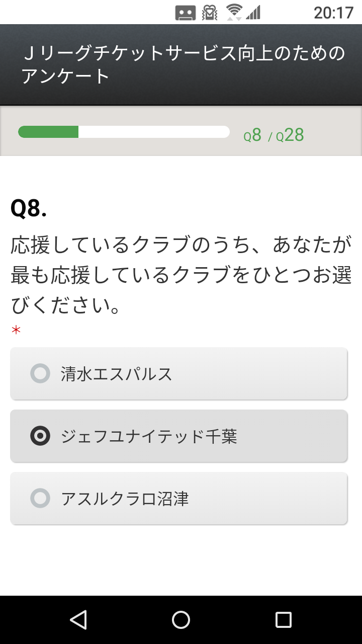Tap the 20:17 clock in status bar
This screenshot has width=362, height=644.
coord(333,12)
